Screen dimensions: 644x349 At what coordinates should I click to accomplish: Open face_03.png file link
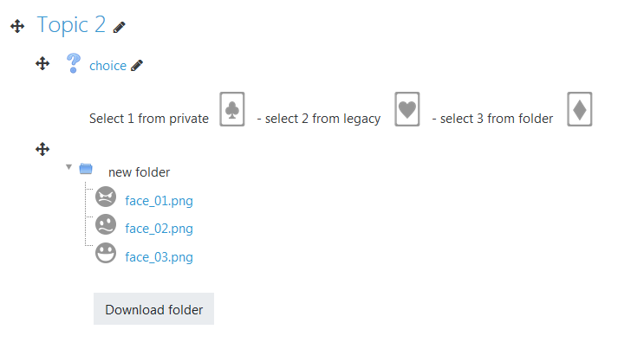(159, 257)
